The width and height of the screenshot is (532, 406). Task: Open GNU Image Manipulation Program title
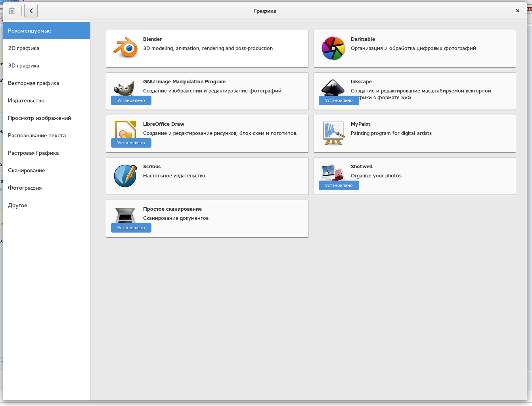pos(184,82)
